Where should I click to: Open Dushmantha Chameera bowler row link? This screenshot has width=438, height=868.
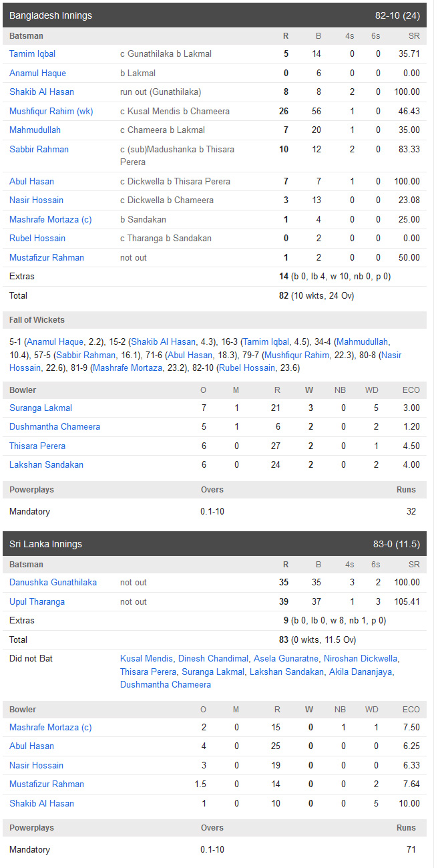click(x=55, y=426)
